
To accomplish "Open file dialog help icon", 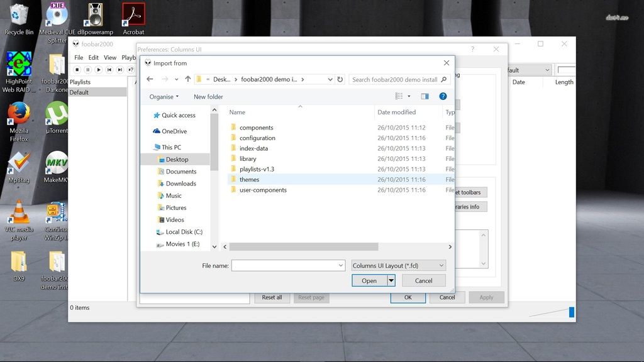I will click(443, 96).
